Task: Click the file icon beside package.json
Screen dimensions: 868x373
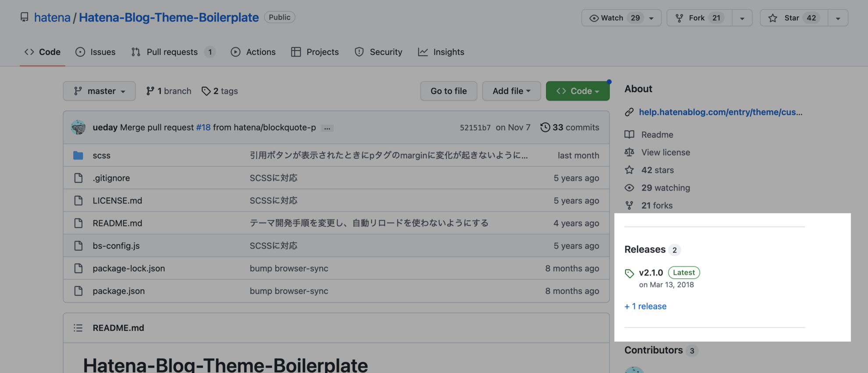Action: click(x=78, y=291)
